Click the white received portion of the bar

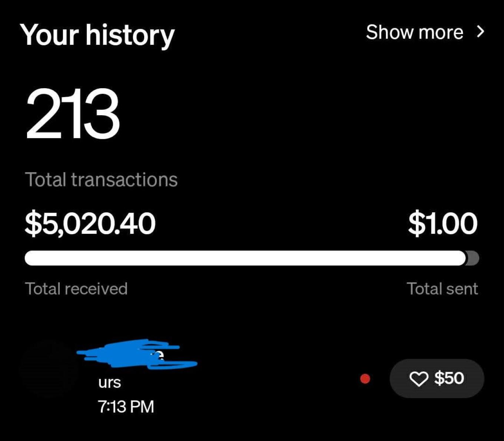(x=245, y=258)
